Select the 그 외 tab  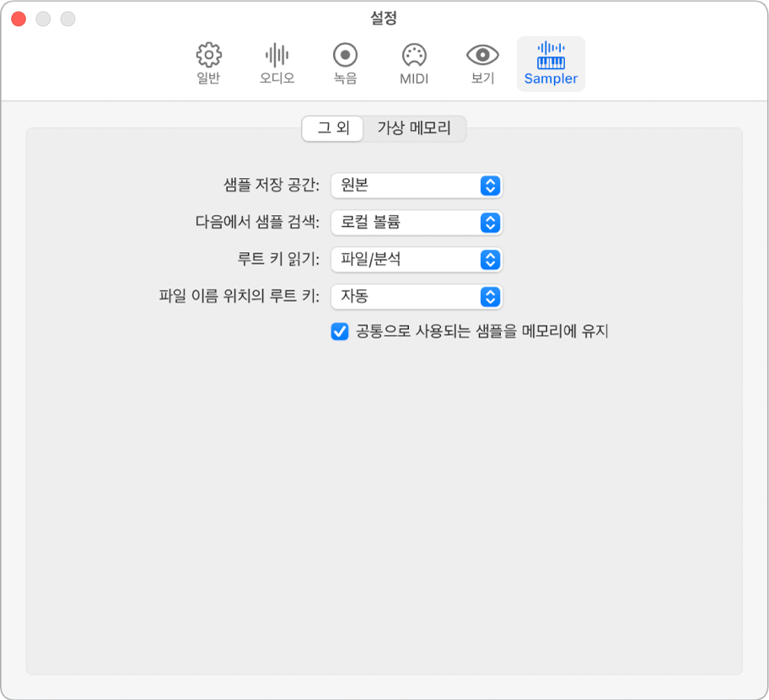[332, 129]
